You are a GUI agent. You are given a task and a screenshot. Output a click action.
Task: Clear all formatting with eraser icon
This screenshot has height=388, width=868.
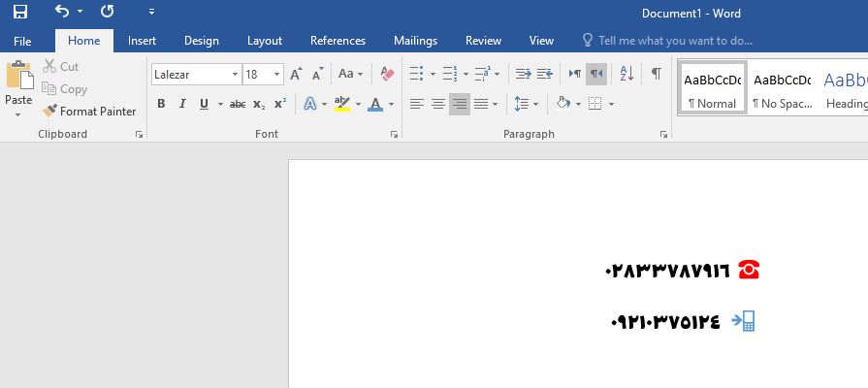tap(388, 74)
